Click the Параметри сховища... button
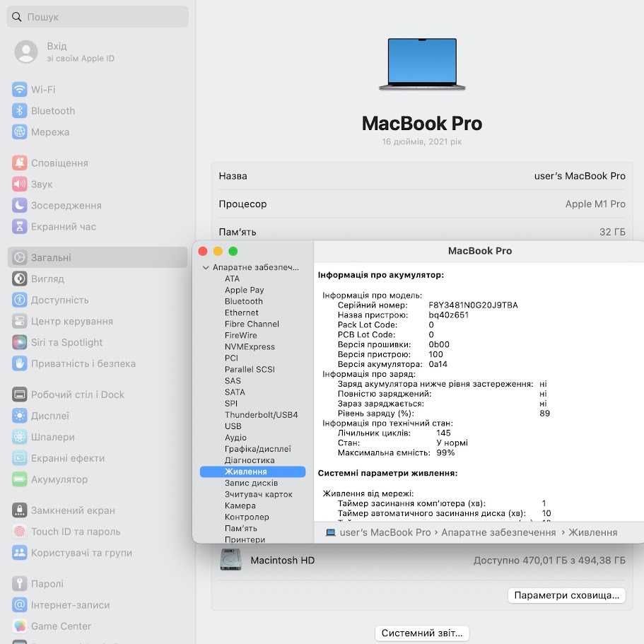 click(566, 595)
